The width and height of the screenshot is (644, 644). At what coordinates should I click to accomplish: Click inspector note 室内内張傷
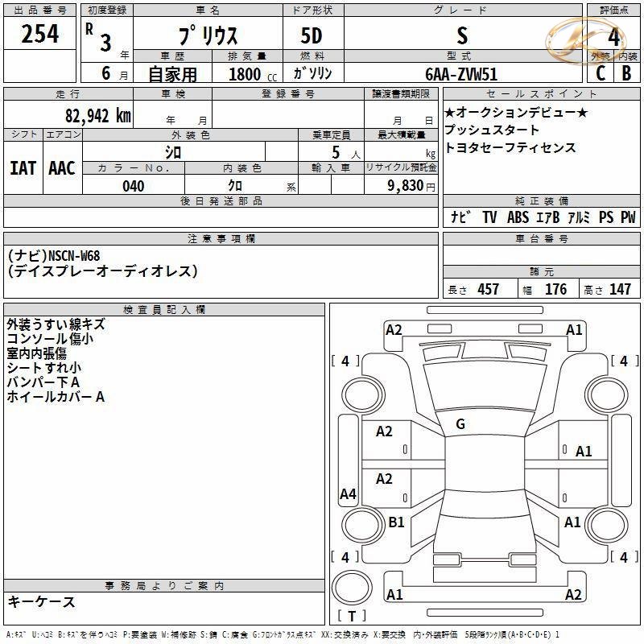36,353
